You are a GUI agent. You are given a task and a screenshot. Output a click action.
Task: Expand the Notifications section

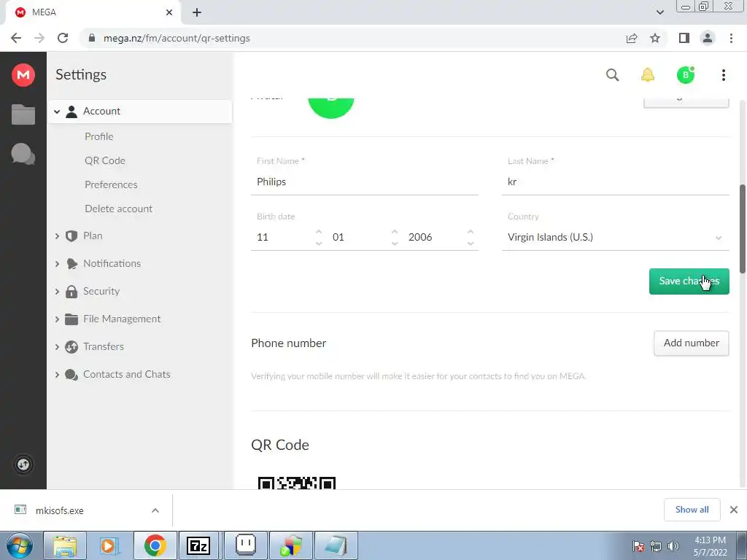pyautogui.click(x=57, y=264)
